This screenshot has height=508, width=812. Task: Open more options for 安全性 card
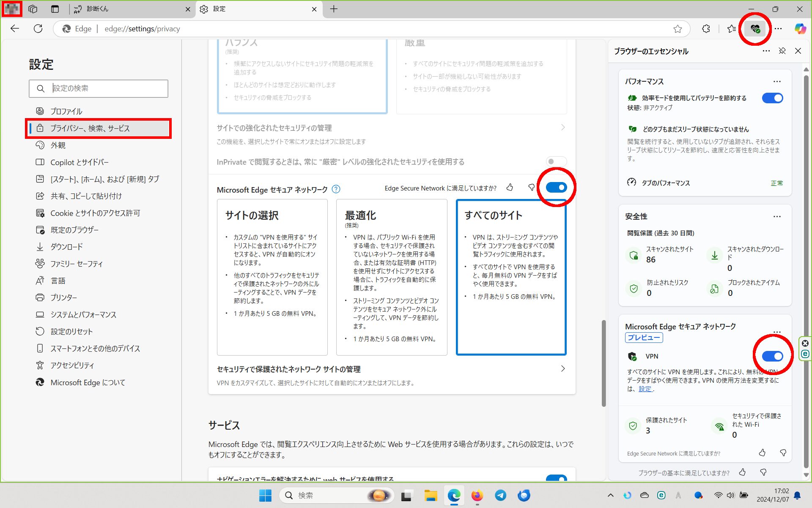pyautogui.click(x=777, y=216)
